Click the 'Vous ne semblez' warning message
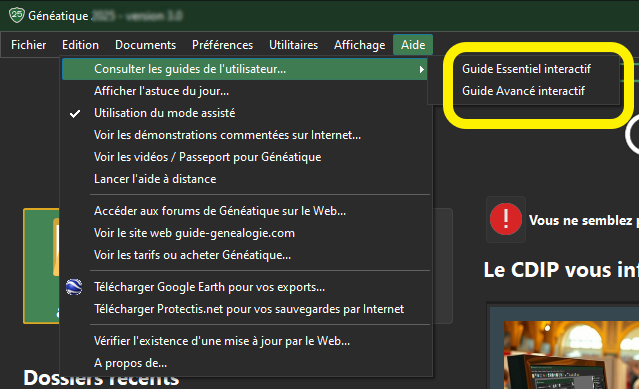 584,220
